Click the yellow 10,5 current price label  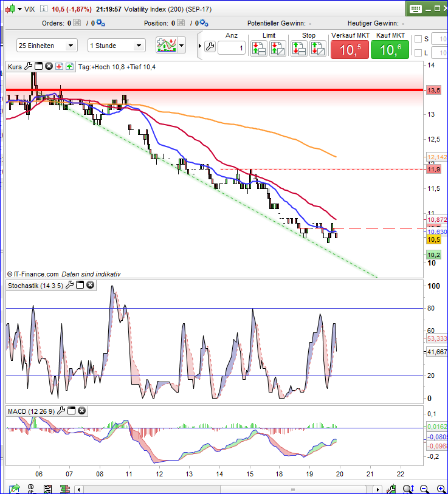pyautogui.click(x=433, y=239)
